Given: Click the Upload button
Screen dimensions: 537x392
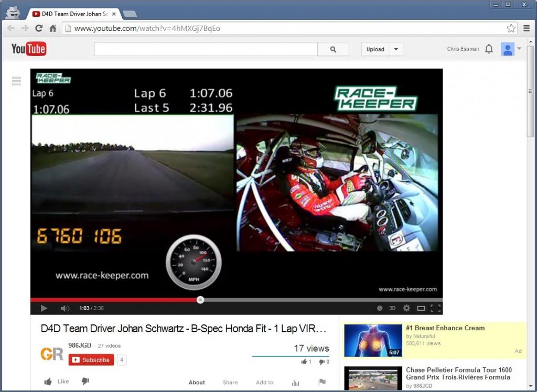Looking at the screenshot, I should coord(375,49).
